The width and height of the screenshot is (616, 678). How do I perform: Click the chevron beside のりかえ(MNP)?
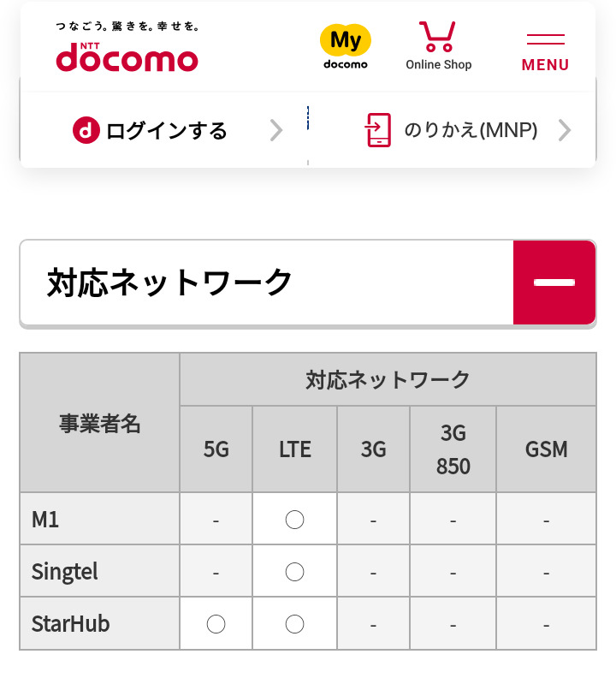(564, 130)
